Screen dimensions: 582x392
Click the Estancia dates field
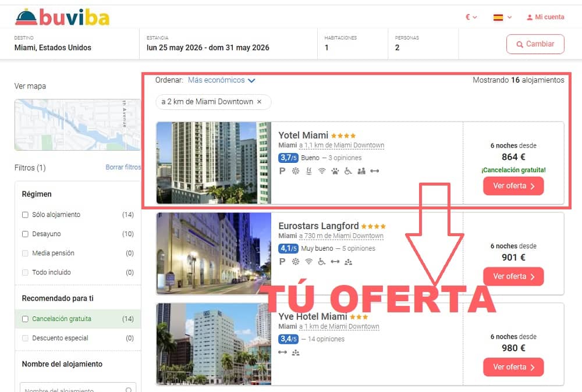click(x=228, y=44)
